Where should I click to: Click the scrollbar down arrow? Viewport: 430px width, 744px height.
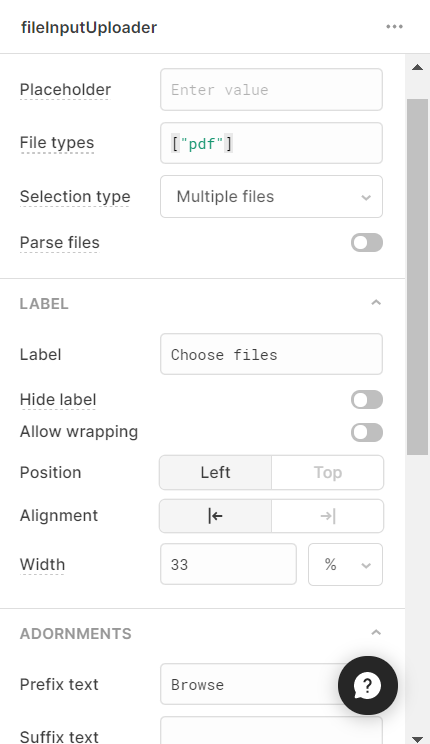(x=417, y=739)
